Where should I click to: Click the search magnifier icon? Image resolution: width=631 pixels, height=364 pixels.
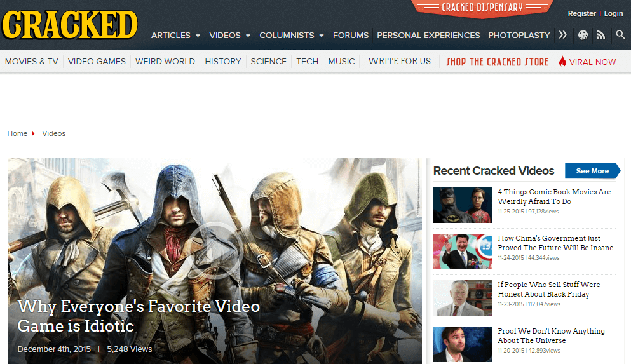(620, 35)
